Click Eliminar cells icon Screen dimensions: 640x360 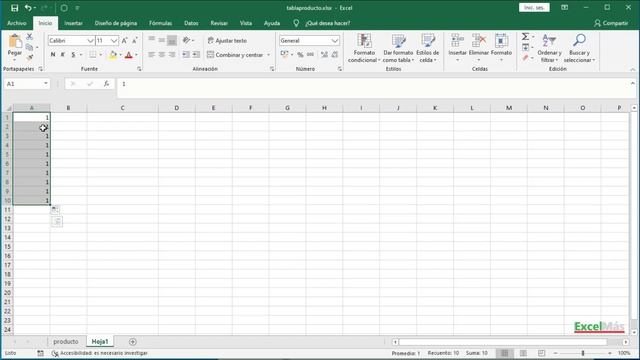479,41
